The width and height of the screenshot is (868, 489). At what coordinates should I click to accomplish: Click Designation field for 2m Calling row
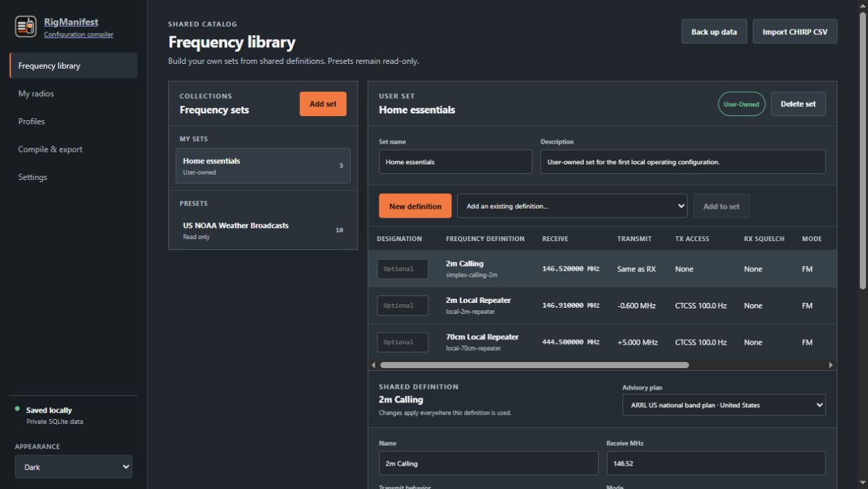403,269
